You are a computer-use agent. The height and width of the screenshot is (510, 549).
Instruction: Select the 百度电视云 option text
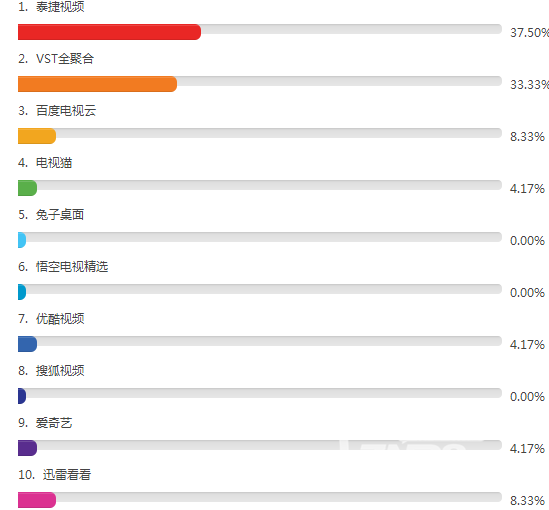point(66,111)
